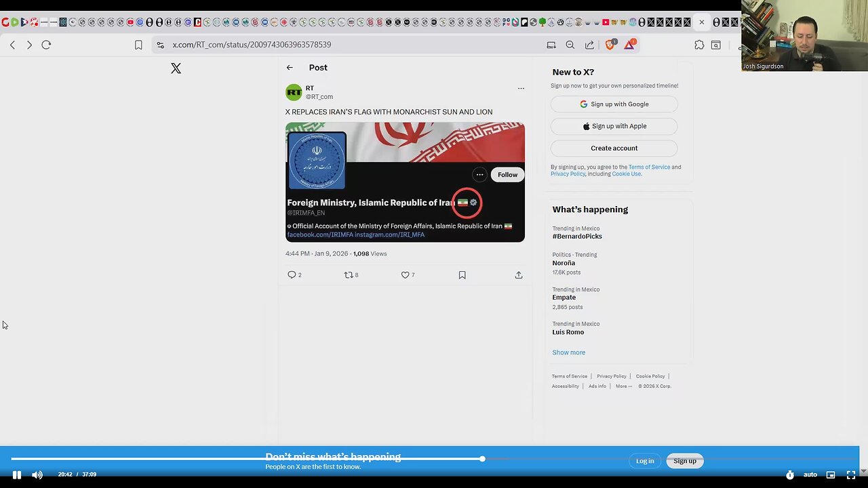Switch to the first browser tab
This screenshot has width=868, height=488.
[5, 22]
